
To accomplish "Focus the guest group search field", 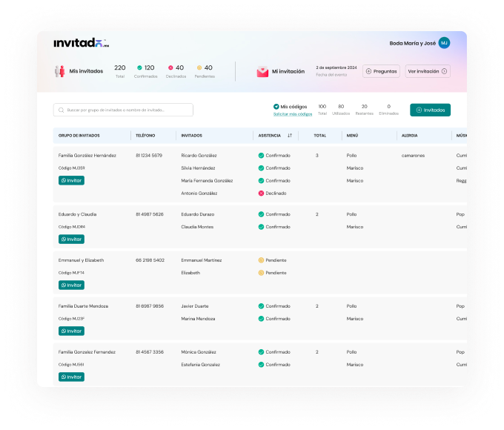I will pos(124,110).
